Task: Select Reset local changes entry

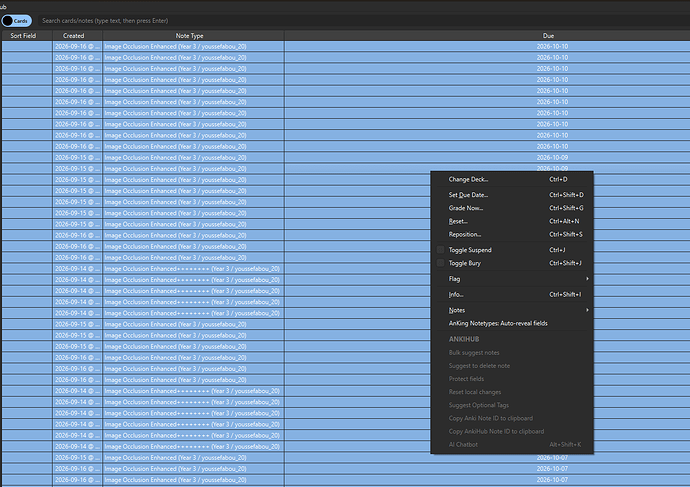Action: tap(512, 392)
